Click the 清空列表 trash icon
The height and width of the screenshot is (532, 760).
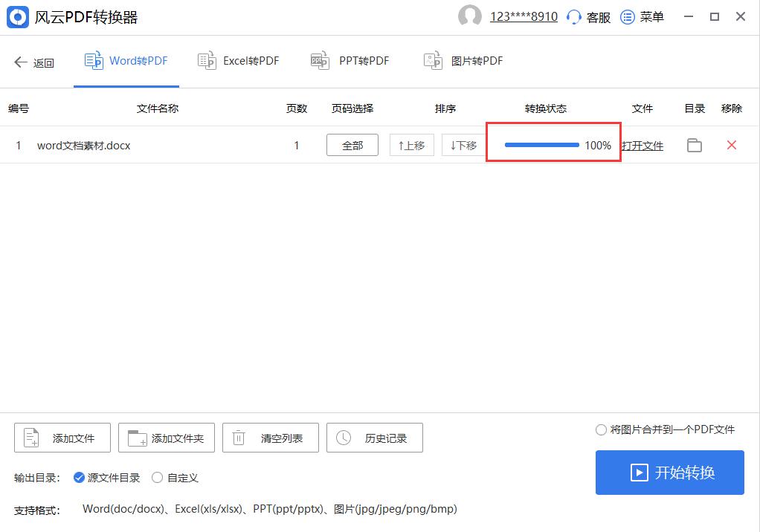pos(238,438)
